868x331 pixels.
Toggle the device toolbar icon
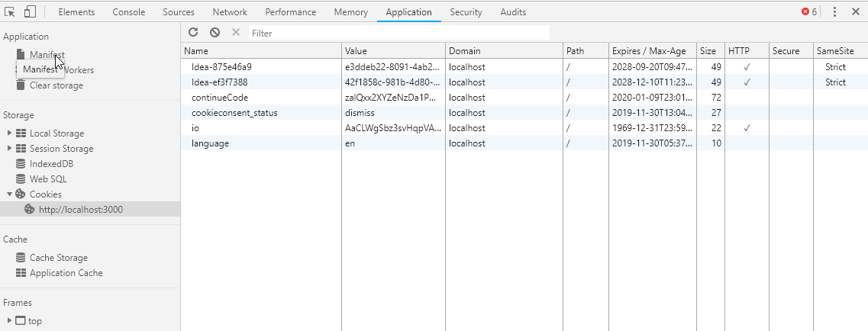click(30, 12)
